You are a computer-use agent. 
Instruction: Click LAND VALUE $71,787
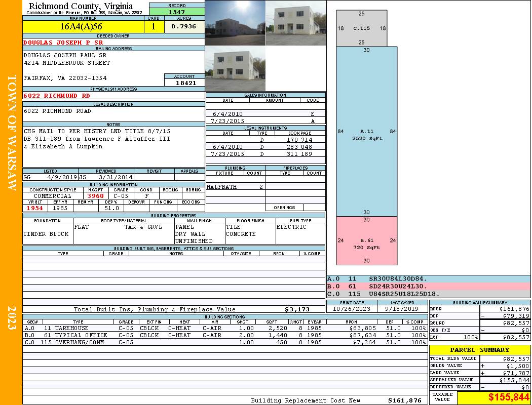516,373
